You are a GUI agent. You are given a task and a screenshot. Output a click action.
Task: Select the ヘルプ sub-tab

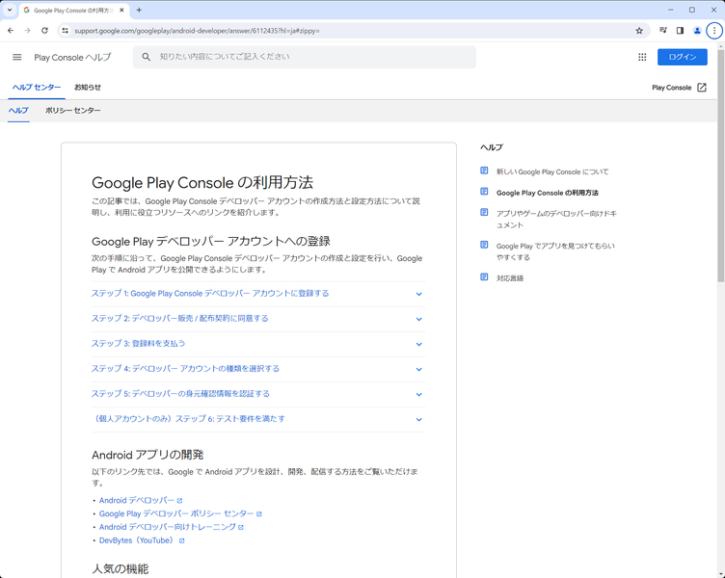(x=19, y=111)
